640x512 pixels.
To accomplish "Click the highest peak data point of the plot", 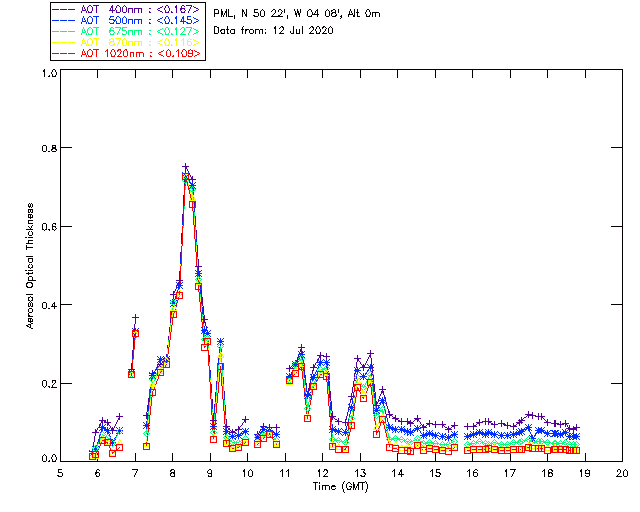I will [x=185, y=168].
